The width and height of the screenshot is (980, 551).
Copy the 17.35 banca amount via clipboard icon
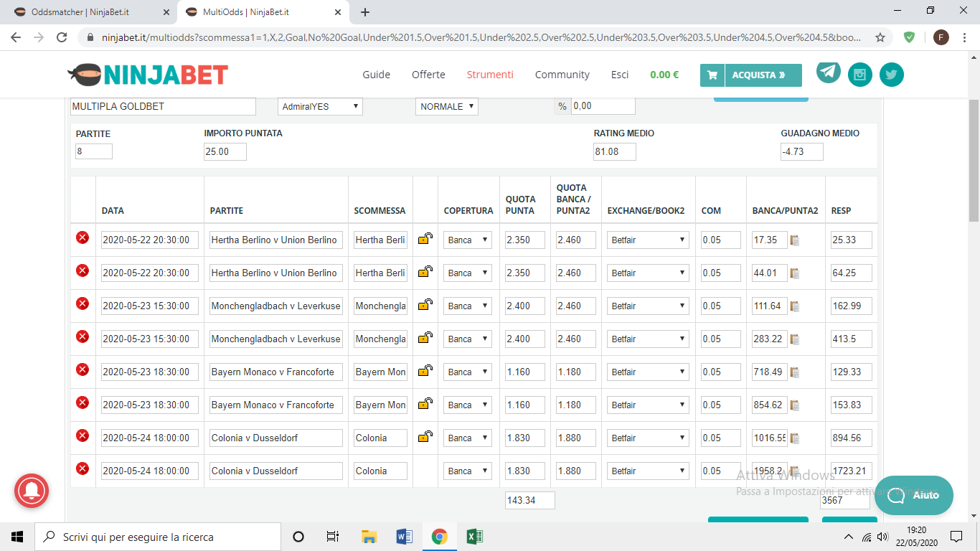coord(794,240)
